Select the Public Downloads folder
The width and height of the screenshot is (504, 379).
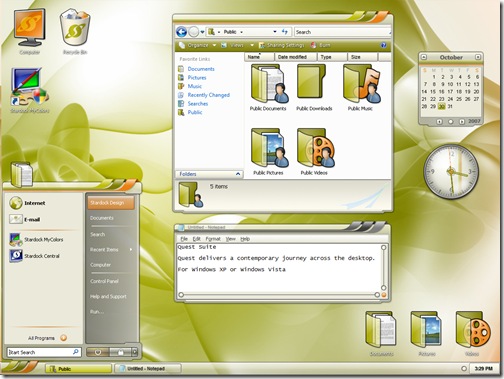click(x=314, y=88)
